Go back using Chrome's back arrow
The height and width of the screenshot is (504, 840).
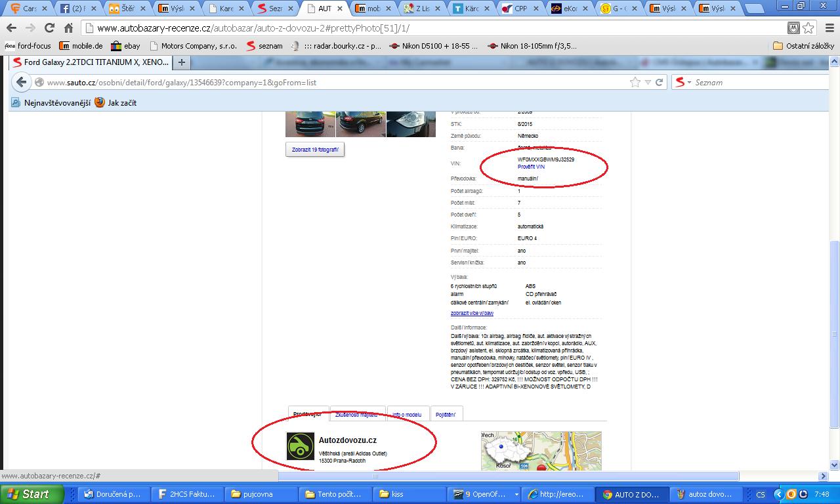(x=11, y=28)
